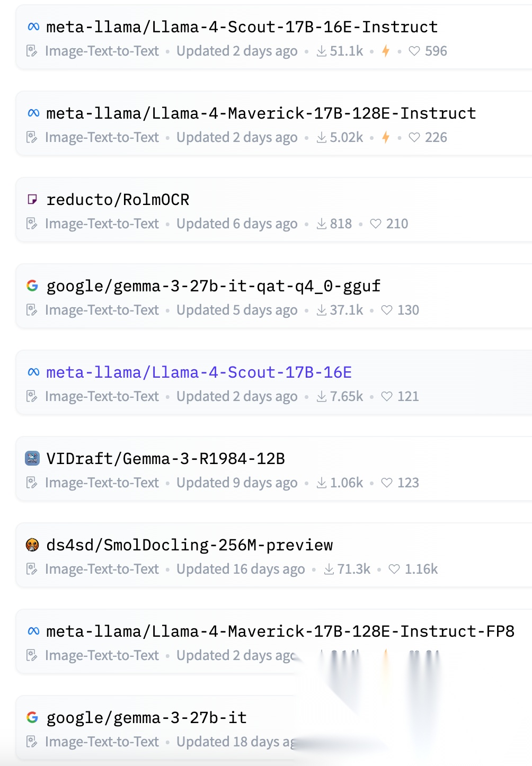532x766 pixels.
Task: Click heart icon next to 123 likes
Action: [x=387, y=483]
